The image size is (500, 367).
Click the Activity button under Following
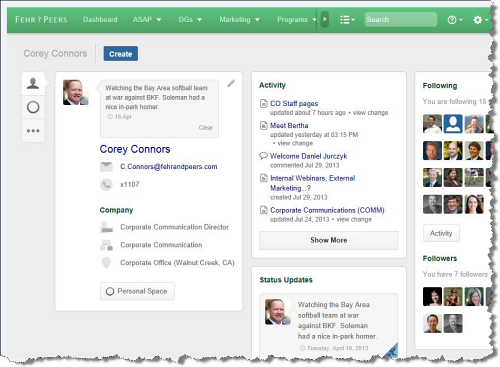tap(441, 233)
